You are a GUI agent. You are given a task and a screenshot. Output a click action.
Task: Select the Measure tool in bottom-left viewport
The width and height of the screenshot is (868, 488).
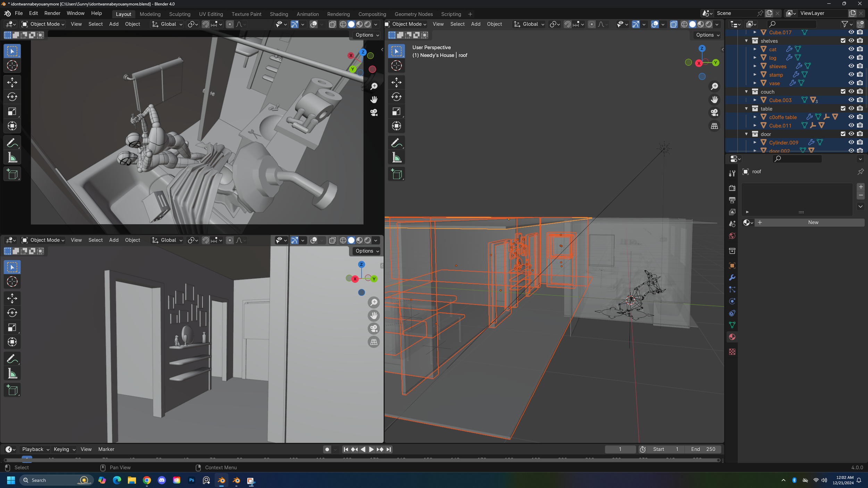pos(12,374)
